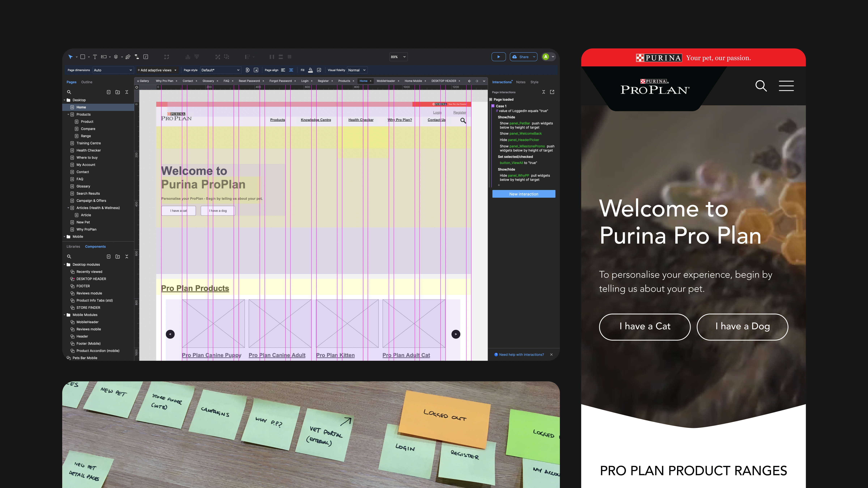Collapse the Page loaded interaction
Screen dimensions: 868x488
pyautogui.click(x=491, y=99)
